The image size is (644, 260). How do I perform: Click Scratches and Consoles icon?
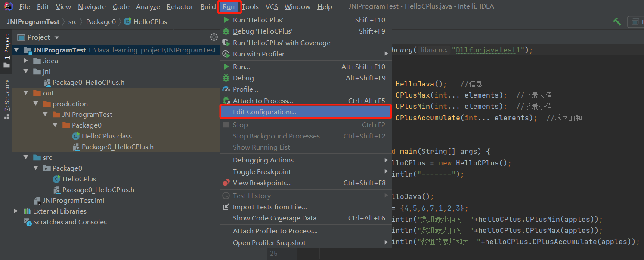[x=28, y=222]
